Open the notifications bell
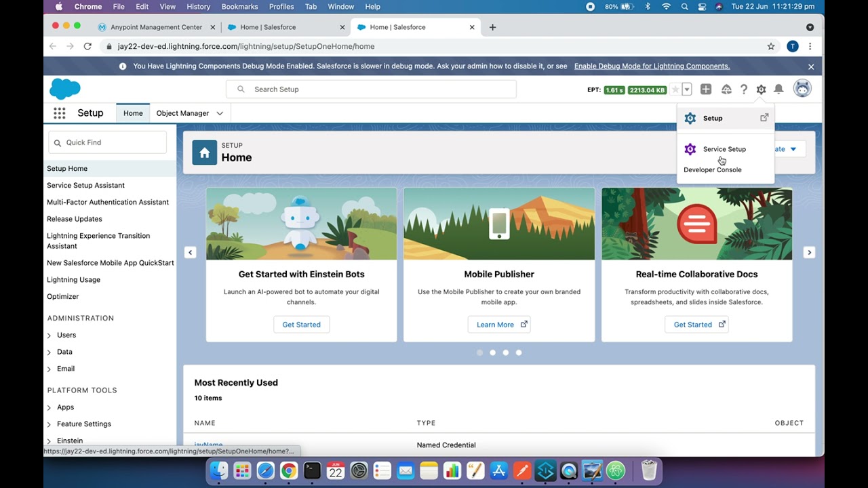 tap(778, 89)
